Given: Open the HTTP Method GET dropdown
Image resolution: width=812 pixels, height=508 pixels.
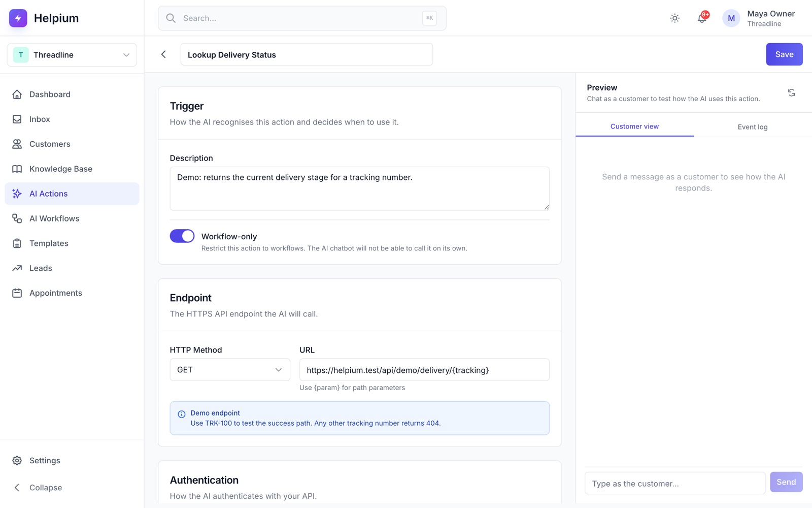Looking at the screenshot, I should click(230, 370).
